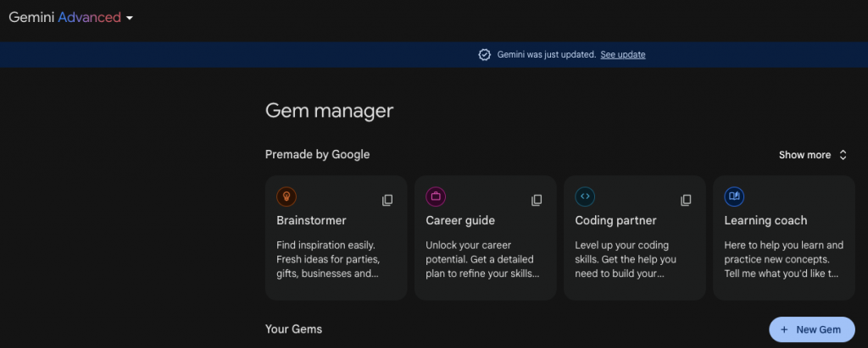The image size is (868, 348).
Task: Click the See update link
Action: 623,54
